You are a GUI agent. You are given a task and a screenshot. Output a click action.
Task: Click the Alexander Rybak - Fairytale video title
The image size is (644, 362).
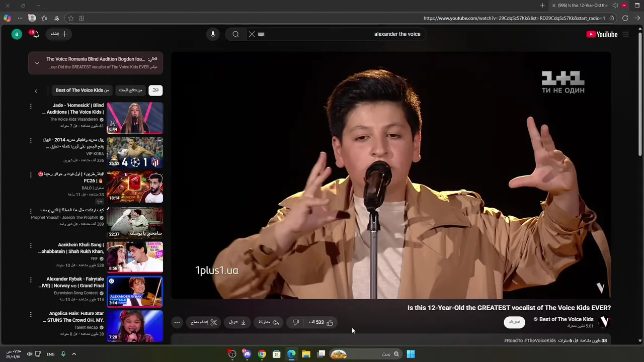tap(71, 282)
